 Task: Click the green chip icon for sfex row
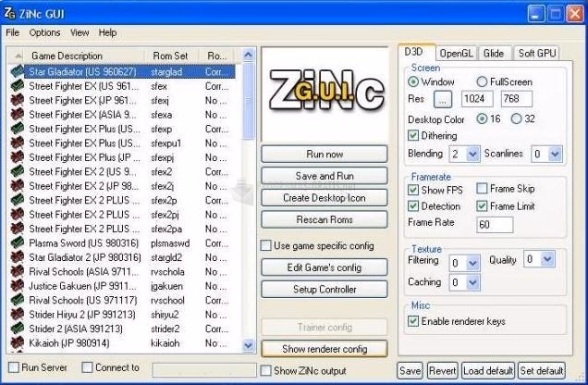pyautogui.click(x=18, y=85)
